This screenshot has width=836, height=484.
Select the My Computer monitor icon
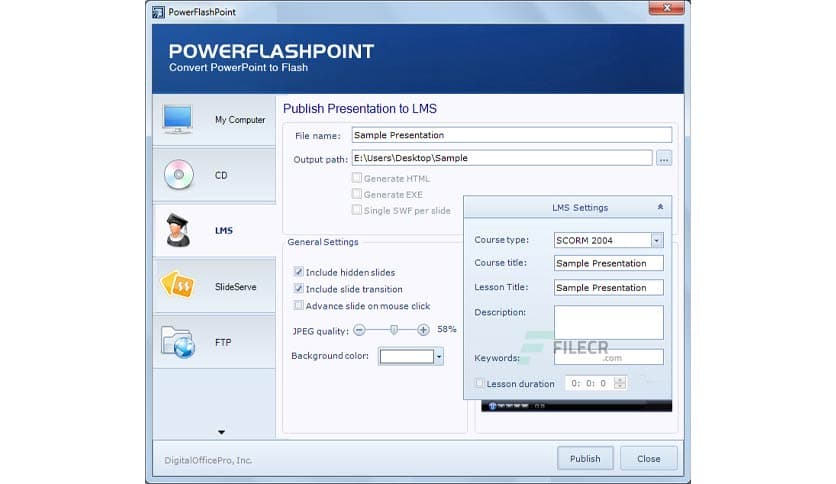click(x=178, y=119)
